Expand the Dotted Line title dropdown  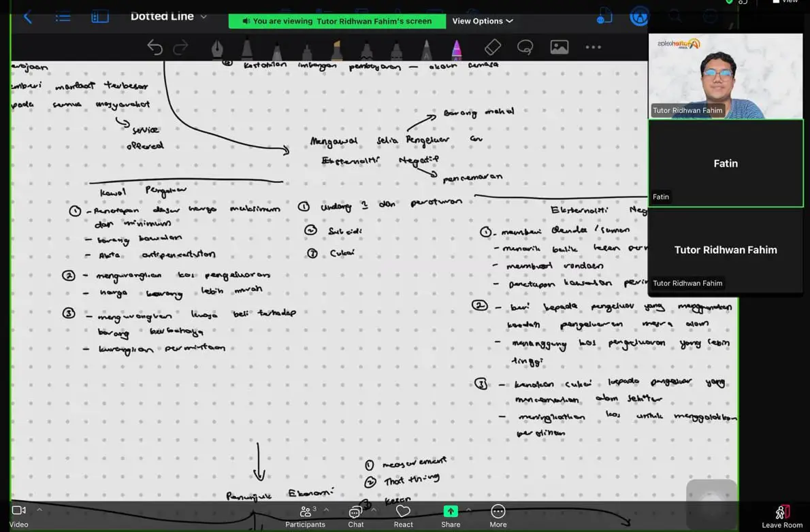coord(204,17)
